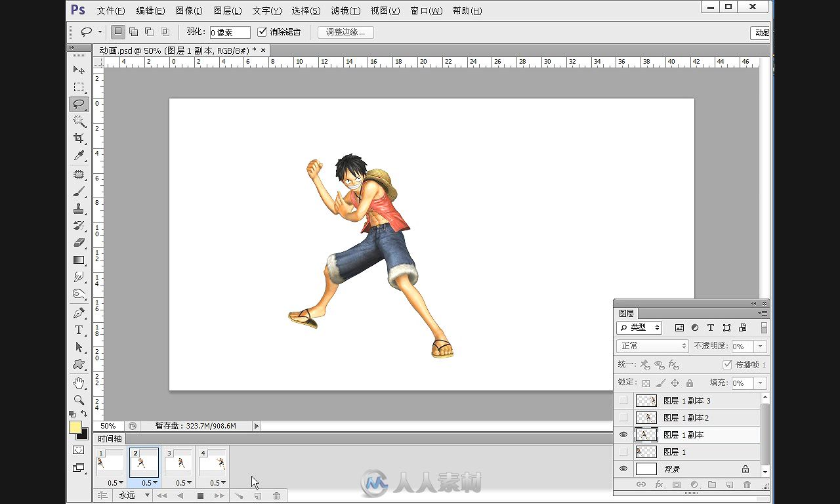840x504 pixels.
Task: Toggle the anti-alias 消除锯齿 checkbox
Action: 262,31
